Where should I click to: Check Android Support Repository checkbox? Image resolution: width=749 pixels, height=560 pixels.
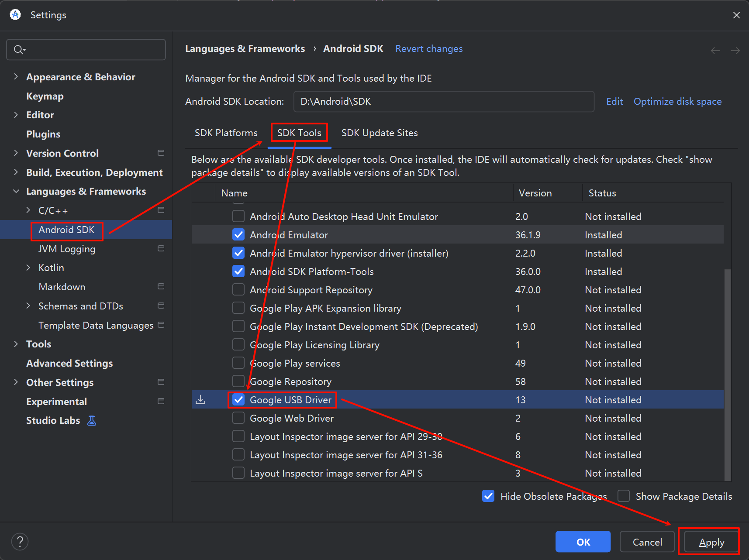coord(238,289)
